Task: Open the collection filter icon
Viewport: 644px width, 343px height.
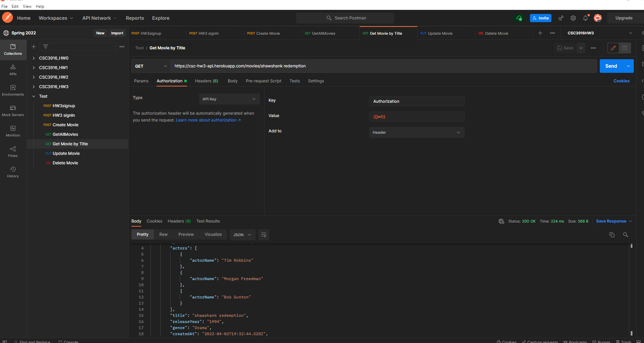Action: pos(46,46)
